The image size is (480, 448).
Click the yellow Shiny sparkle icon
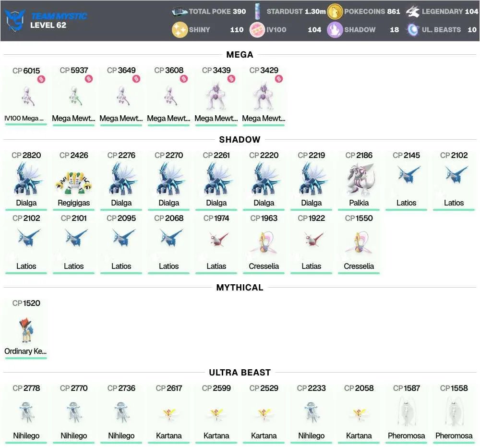[x=180, y=30]
